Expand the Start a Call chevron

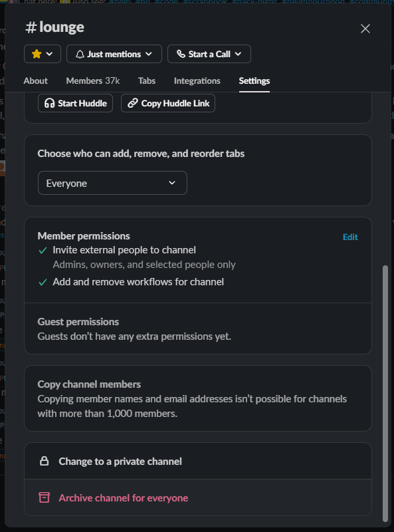click(x=238, y=54)
